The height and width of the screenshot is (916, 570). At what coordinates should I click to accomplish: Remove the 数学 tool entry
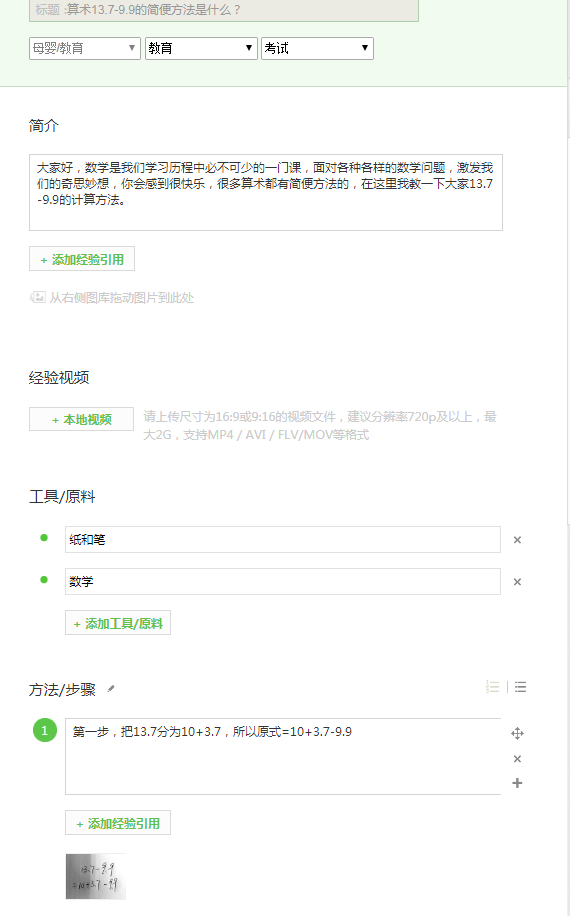coord(517,582)
